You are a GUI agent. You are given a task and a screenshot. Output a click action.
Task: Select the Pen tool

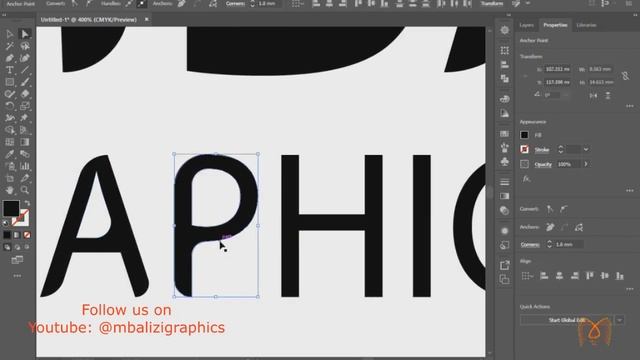pyautogui.click(x=10, y=58)
